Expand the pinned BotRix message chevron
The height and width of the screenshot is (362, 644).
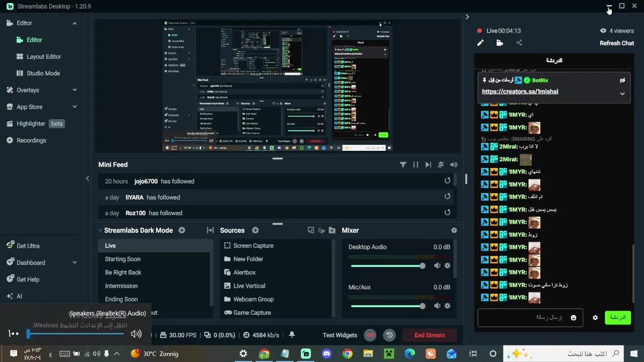[622, 94]
